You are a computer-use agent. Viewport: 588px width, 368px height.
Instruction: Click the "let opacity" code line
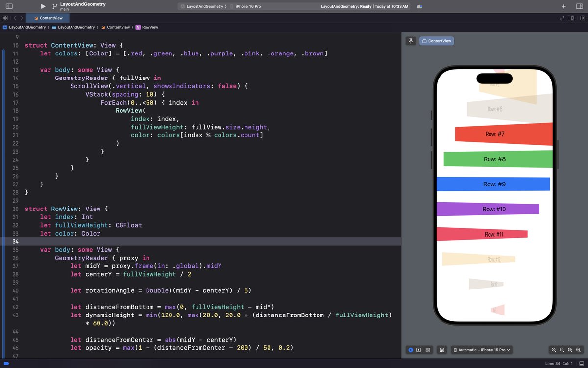point(182,348)
